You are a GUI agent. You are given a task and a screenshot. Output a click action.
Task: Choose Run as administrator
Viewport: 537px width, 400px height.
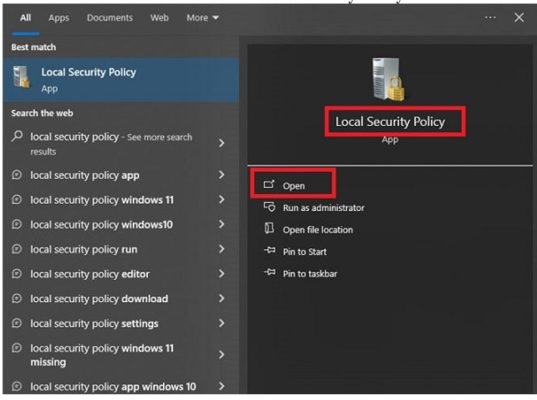tap(323, 208)
